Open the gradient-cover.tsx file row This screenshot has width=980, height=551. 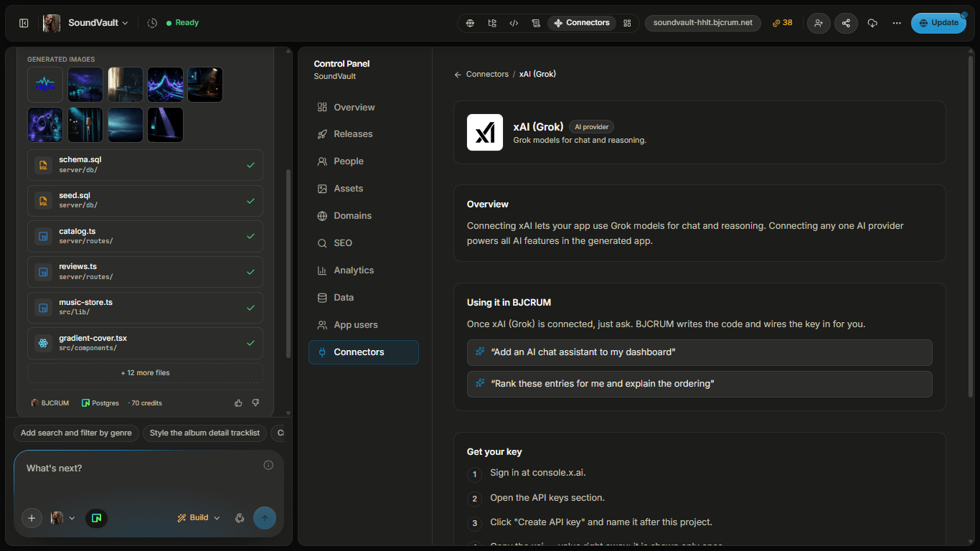pyautogui.click(x=145, y=344)
